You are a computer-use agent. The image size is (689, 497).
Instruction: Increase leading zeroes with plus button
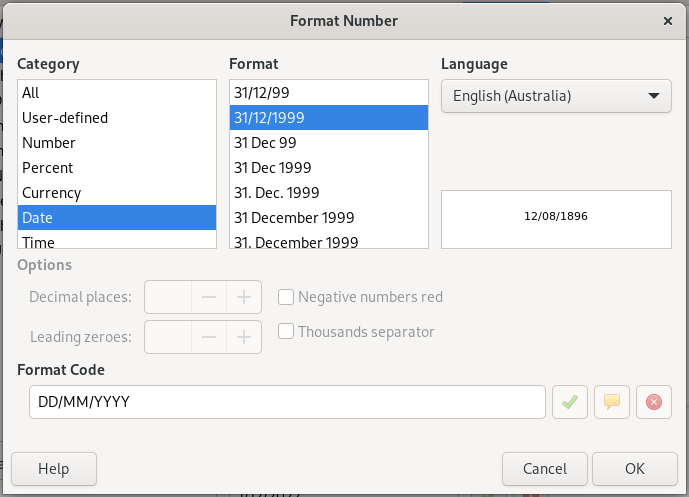pyautogui.click(x=243, y=337)
